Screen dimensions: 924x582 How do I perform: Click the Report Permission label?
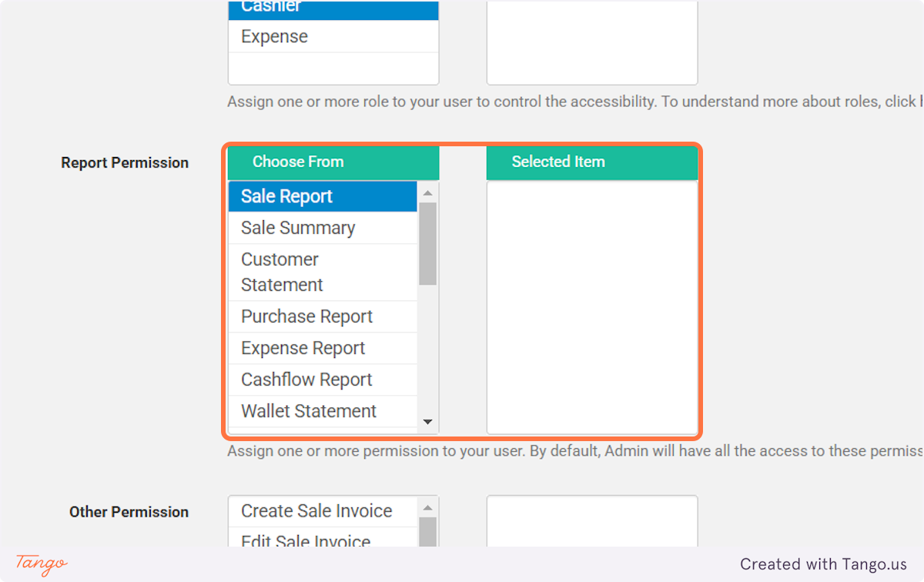click(x=125, y=162)
